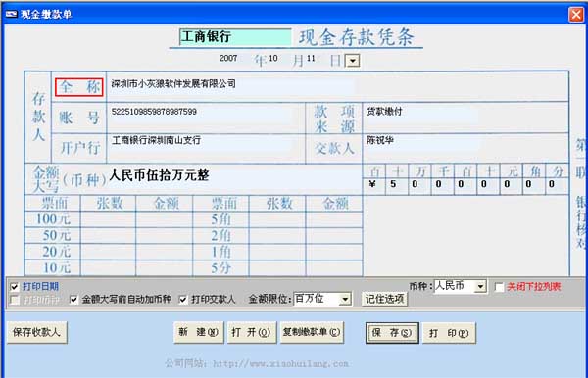Open the 币种 人民币 dropdown
Image resolution: width=588 pixels, height=378 pixels.
pos(480,287)
